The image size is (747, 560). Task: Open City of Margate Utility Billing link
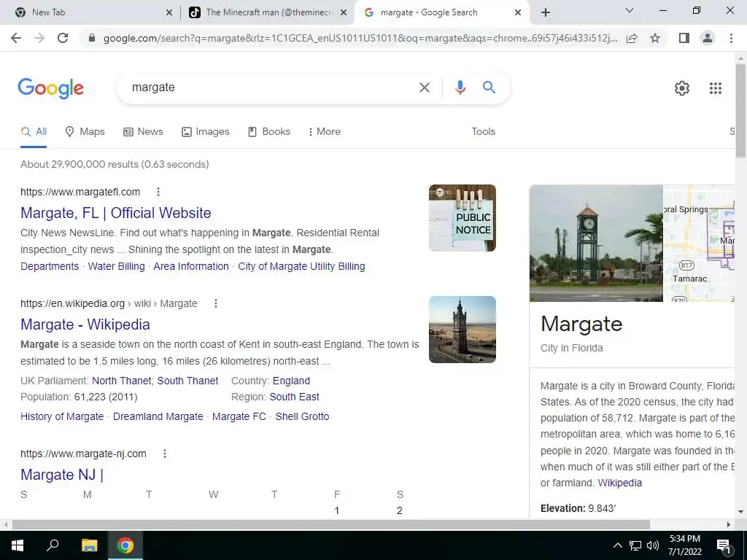pyautogui.click(x=301, y=267)
